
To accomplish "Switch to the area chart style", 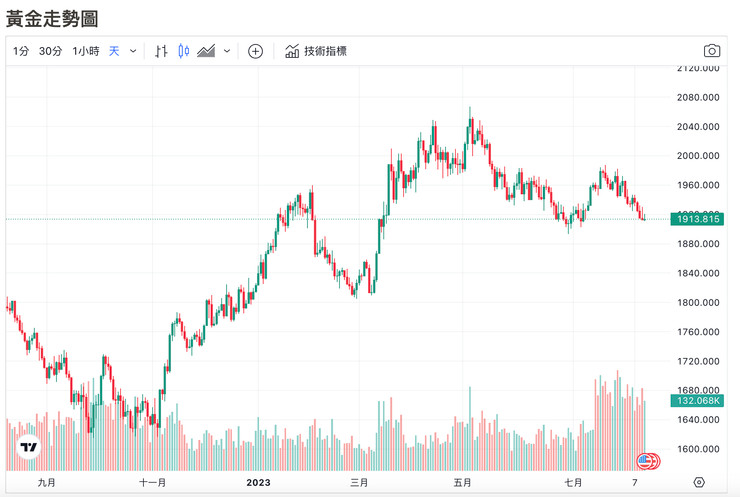I will coord(207,51).
